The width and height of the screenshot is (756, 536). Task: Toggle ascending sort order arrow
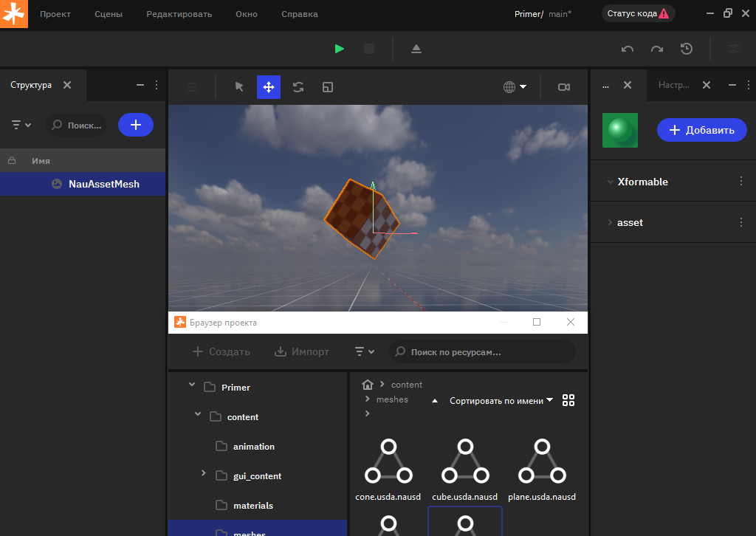[434, 401]
